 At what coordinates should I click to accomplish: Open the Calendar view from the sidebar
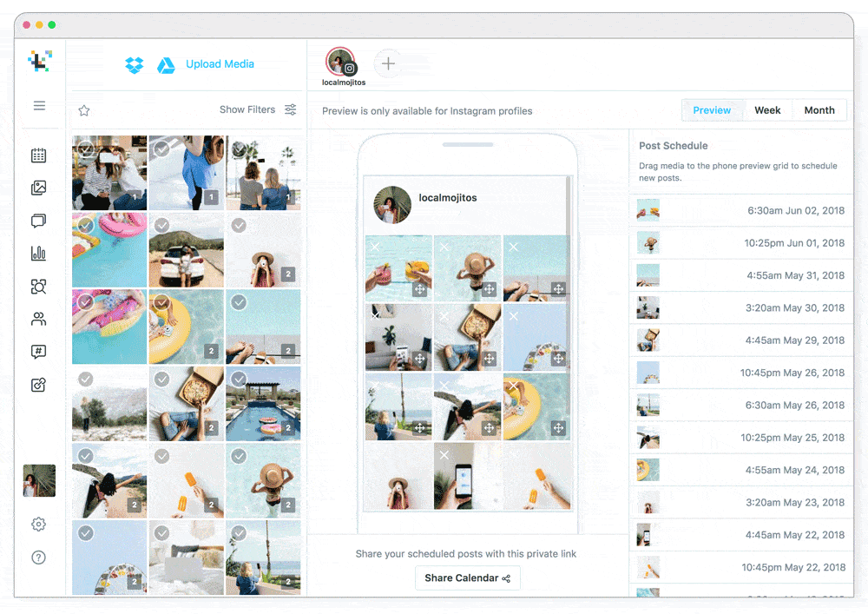39,155
